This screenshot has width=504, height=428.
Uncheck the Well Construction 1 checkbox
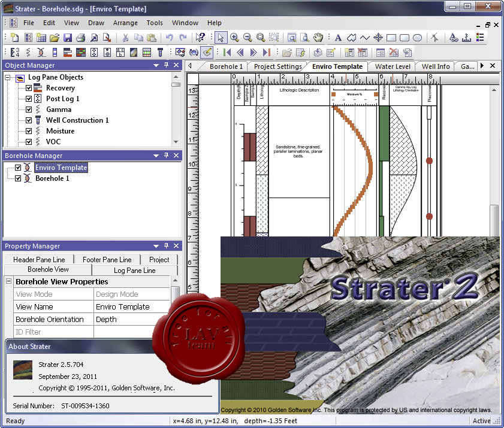pyautogui.click(x=29, y=120)
